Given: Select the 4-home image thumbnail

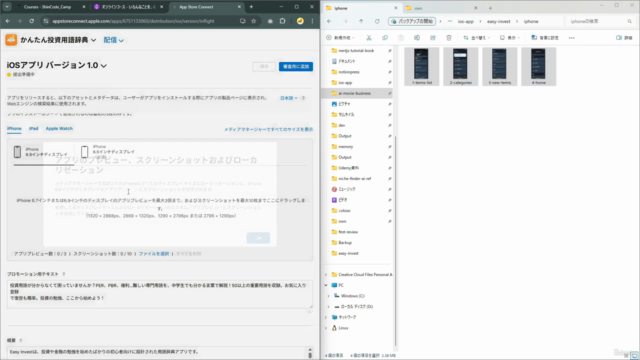Looking at the screenshot, I should tap(538, 67).
